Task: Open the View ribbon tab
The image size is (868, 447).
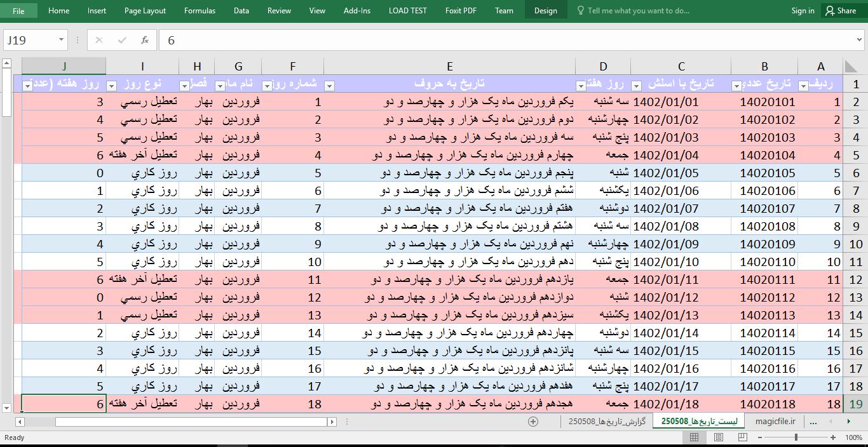Action: 317,11
